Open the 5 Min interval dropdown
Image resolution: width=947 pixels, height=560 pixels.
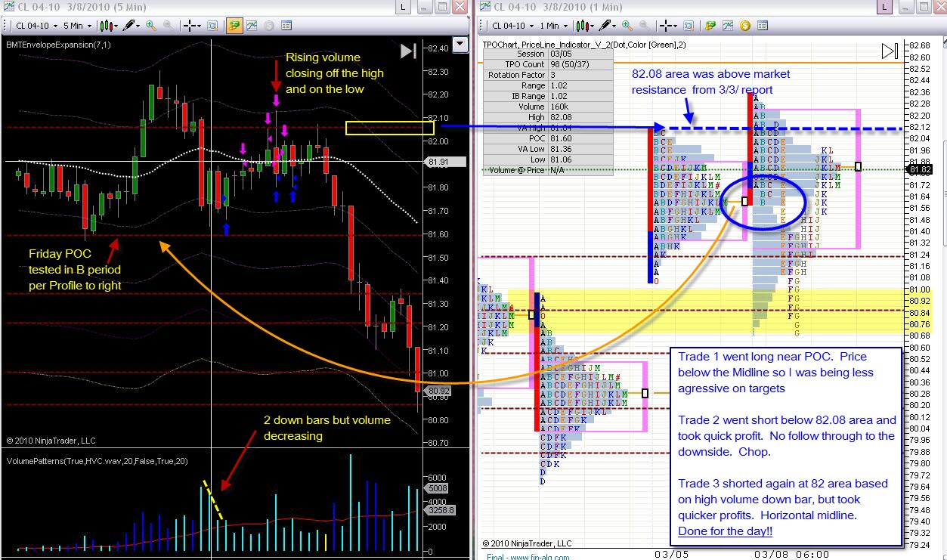(x=77, y=26)
